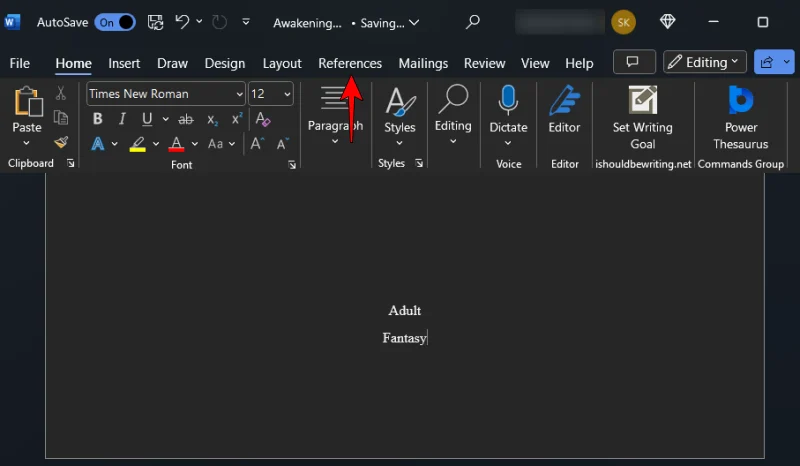Turn off the AutoSave switch
Screen dimensions: 800x466
pos(115,21)
